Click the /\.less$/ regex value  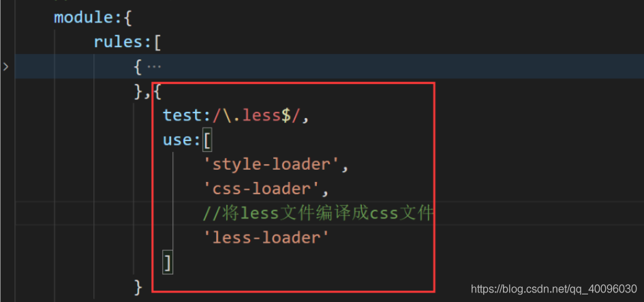[x=256, y=115]
